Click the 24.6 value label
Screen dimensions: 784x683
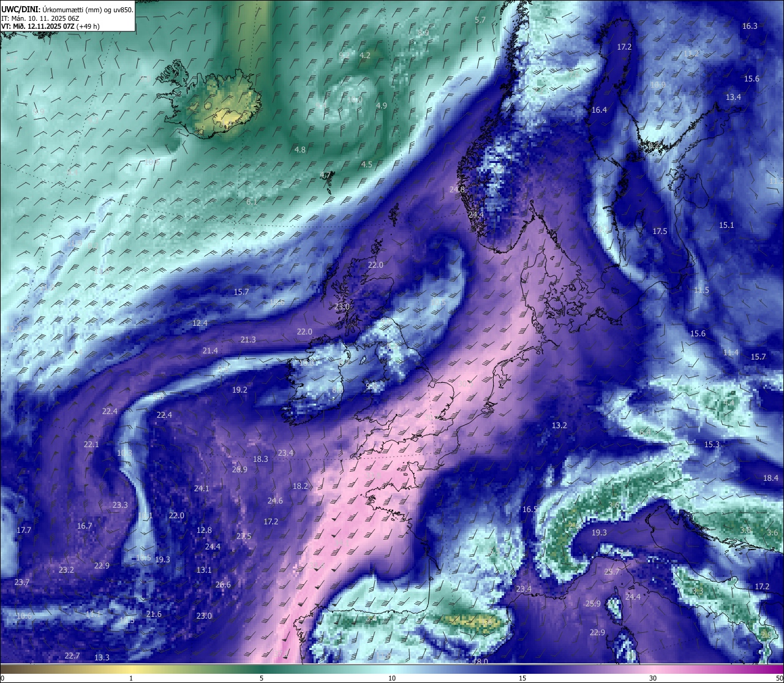275,500
